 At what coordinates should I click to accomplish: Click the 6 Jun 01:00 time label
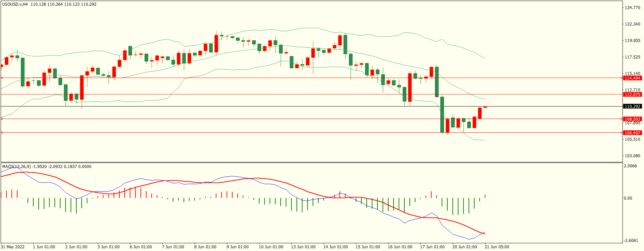pyautogui.click(x=141, y=247)
